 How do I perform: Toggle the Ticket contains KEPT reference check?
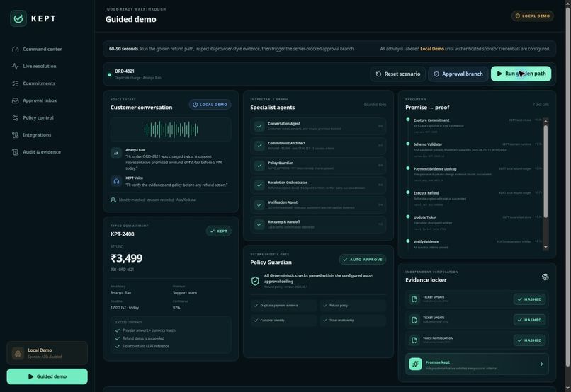[x=142, y=346]
